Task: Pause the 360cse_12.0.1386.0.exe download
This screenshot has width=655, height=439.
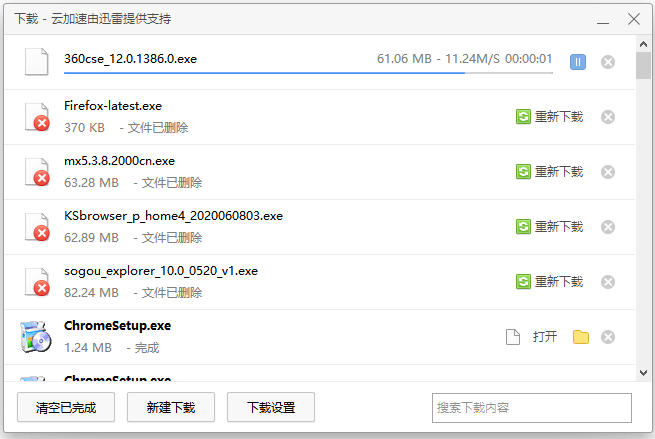Action: coord(578,62)
